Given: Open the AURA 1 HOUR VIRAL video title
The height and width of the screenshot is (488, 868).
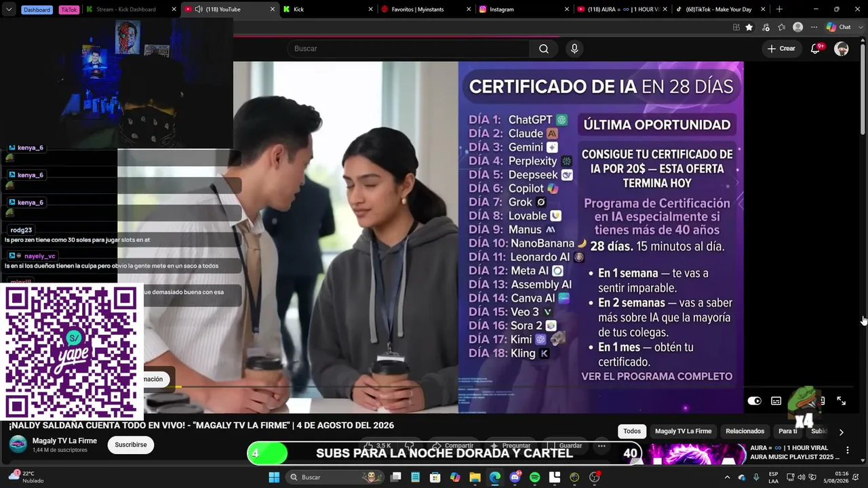Looking at the screenshot, I should pyautogui.click(x=795, y=452).
